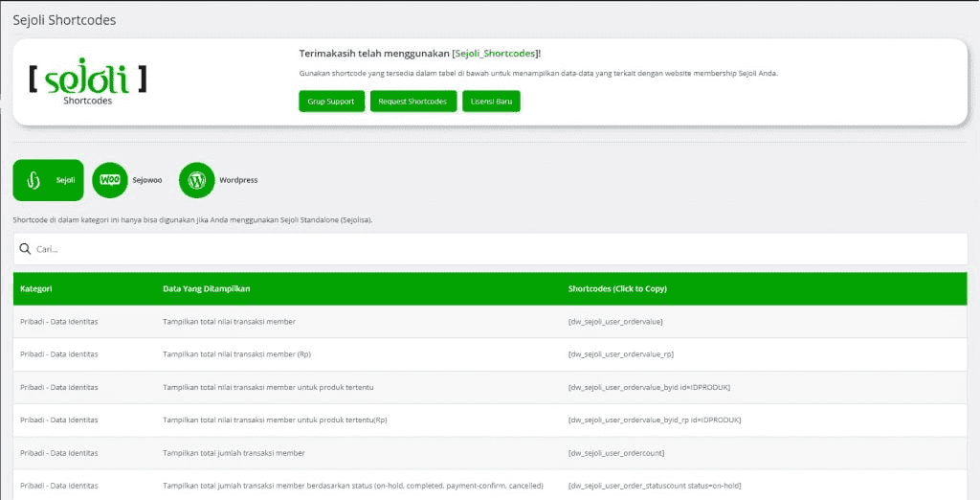The width and height of the screenshot is (980, 500).
Task: Copy shortcode [dw_sejoli_user_ordervalue_byid_rp id=IDPRODUK]
Action: tap(655, 420)
